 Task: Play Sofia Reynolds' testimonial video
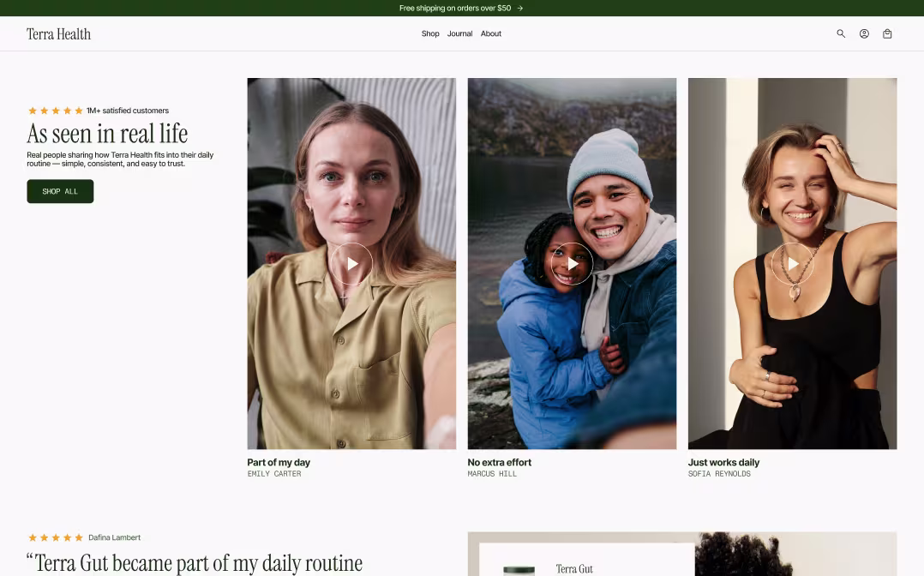792,263
